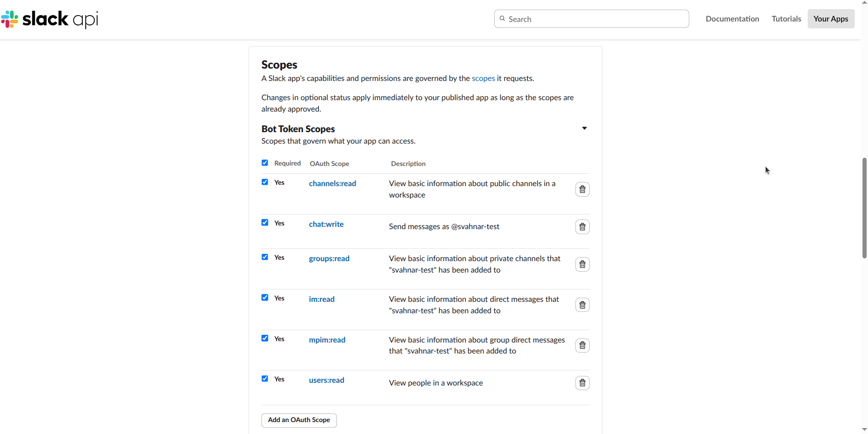Uncheck Required for channels:read
Viewport: 868px width, 434px height.
(x=265, y=182)
